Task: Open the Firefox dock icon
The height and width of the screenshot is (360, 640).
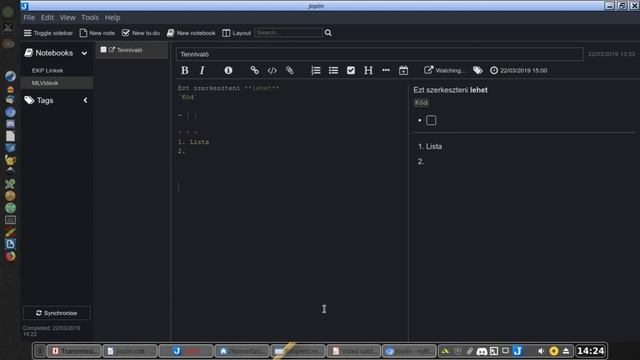Action: point(10,256)
